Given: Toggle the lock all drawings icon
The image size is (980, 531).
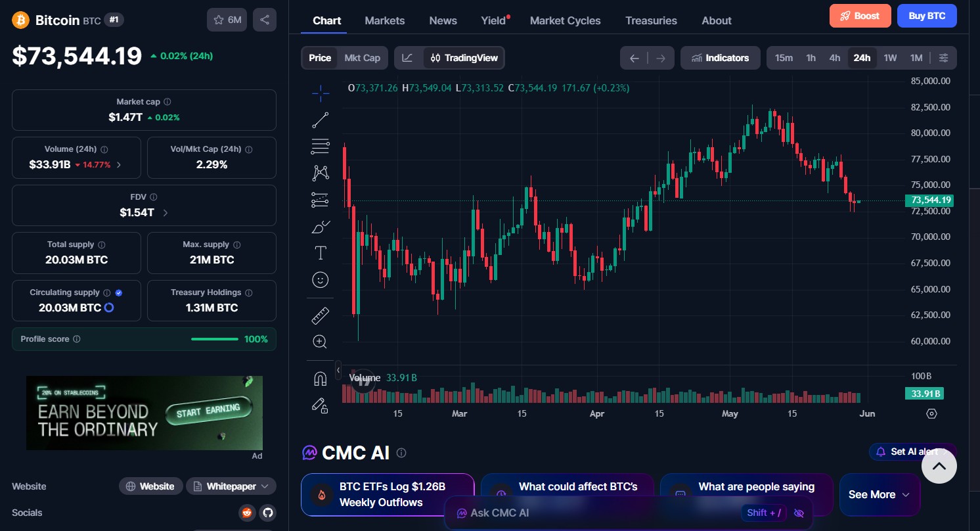Looking at the screenshot, I should [x=321, y=405].
